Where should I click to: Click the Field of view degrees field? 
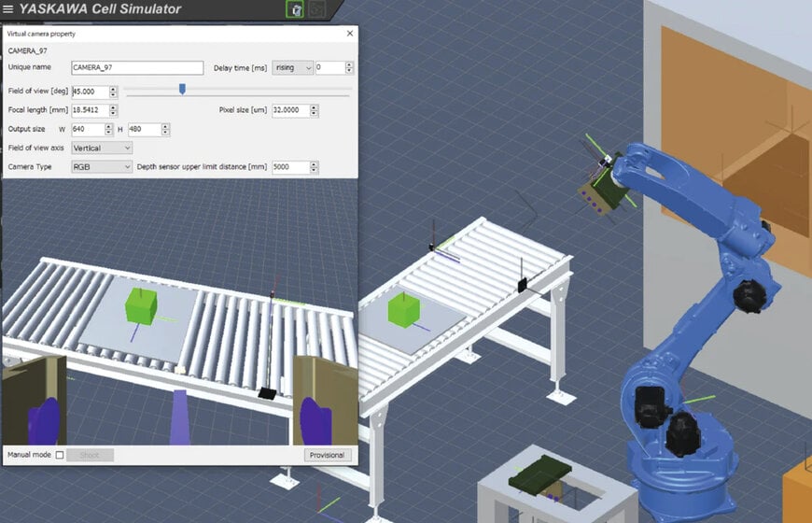(91, 92)
